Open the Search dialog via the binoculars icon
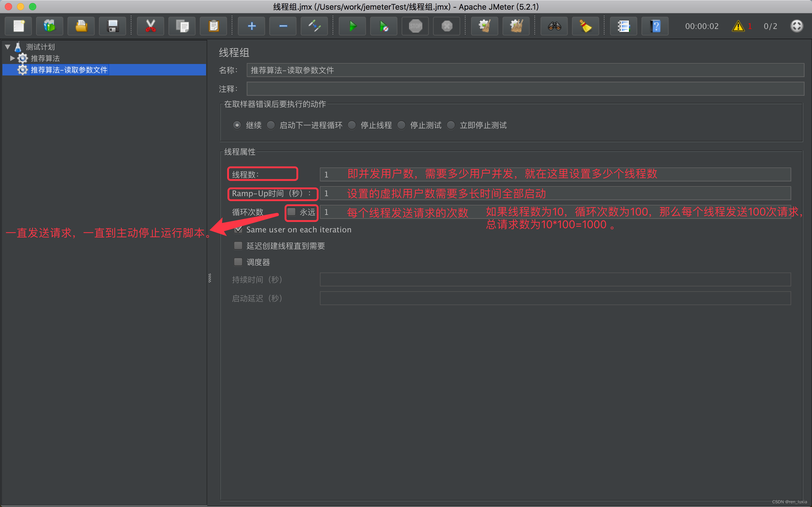This screenshot has height=507, width=812. point(554,26)
